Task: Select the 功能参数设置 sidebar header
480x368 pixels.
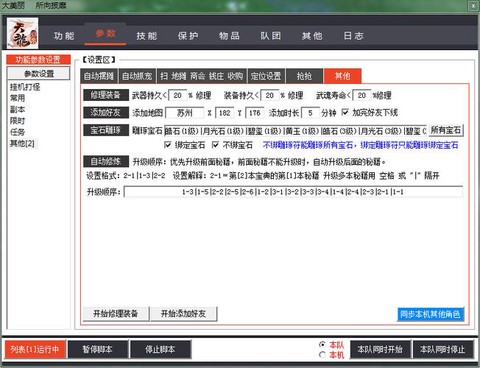Action: click(x=38, y=60)
